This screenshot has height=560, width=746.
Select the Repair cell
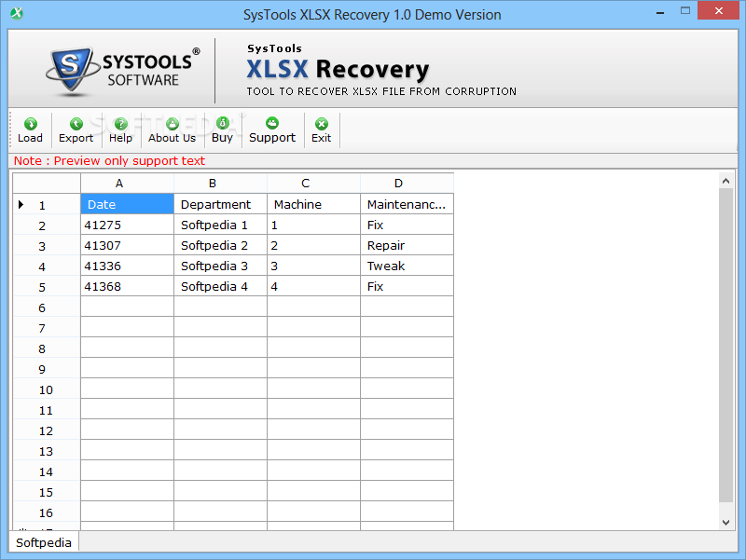[407, 245]
